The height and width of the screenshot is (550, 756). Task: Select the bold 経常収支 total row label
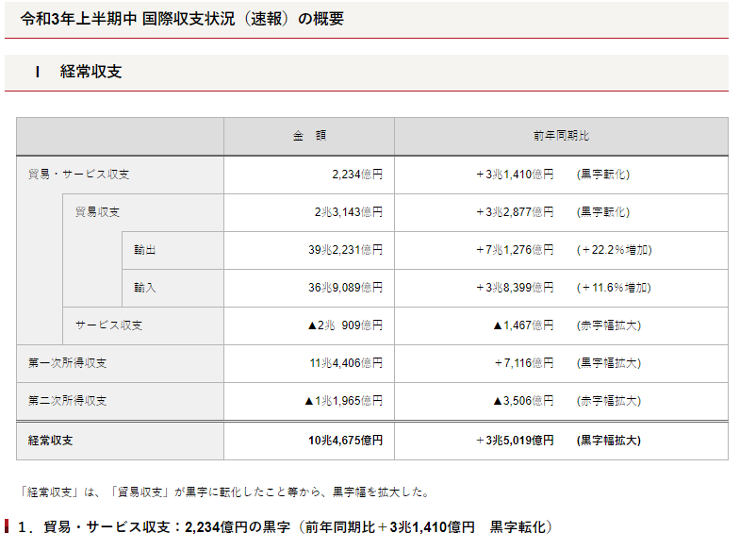pyautogui.click(x=51, y=441)
